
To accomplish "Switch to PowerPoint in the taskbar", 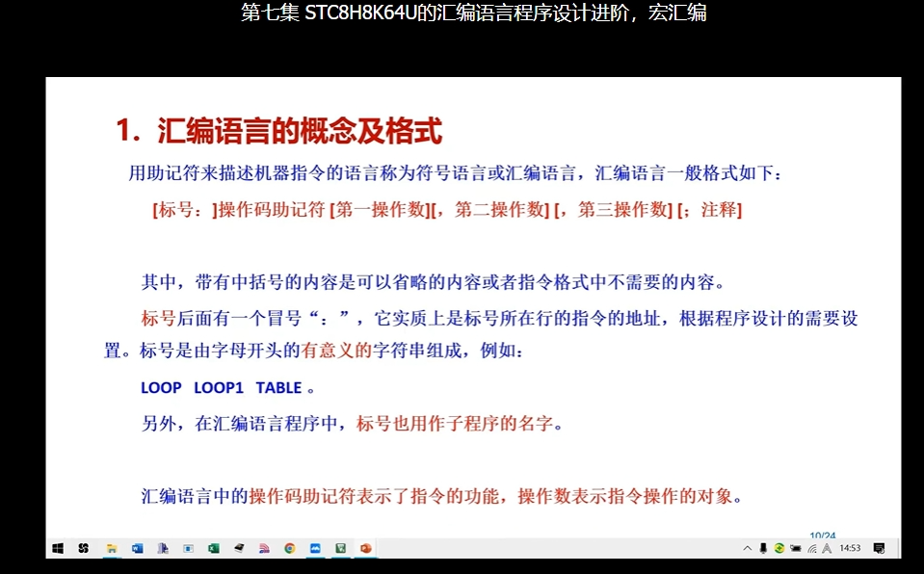I will (366, 549).
